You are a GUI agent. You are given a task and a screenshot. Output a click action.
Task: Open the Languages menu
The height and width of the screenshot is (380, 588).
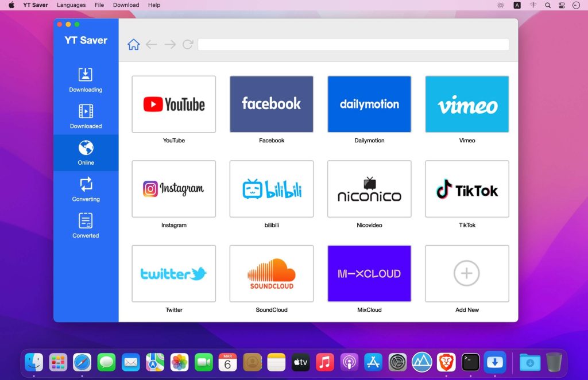(x=71, y=5)
